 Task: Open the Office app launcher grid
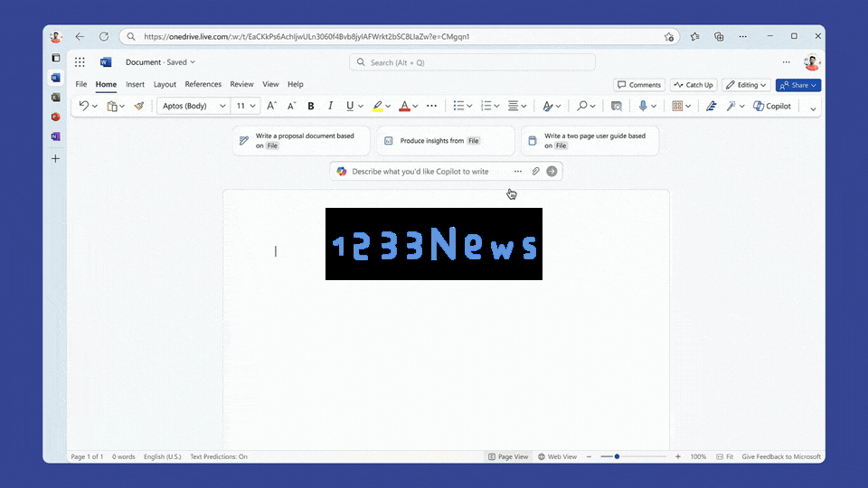pos(80,62)
